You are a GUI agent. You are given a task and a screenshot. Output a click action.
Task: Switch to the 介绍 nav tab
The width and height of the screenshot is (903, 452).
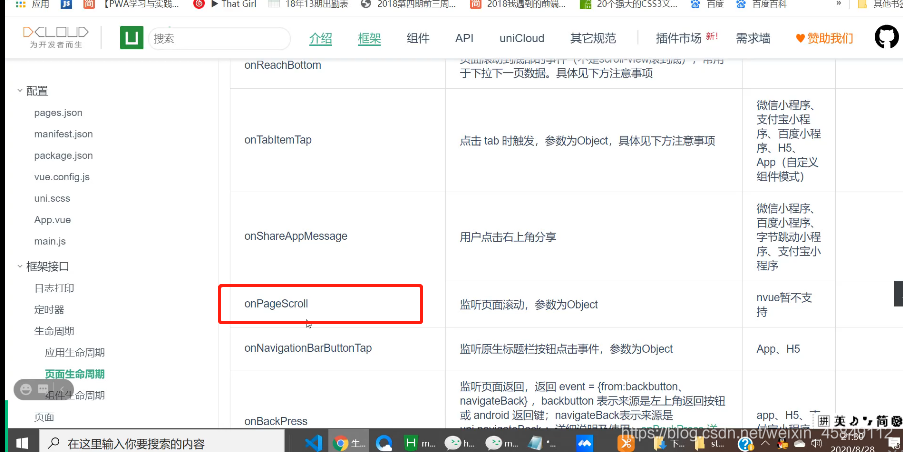[x=321, y=39]
